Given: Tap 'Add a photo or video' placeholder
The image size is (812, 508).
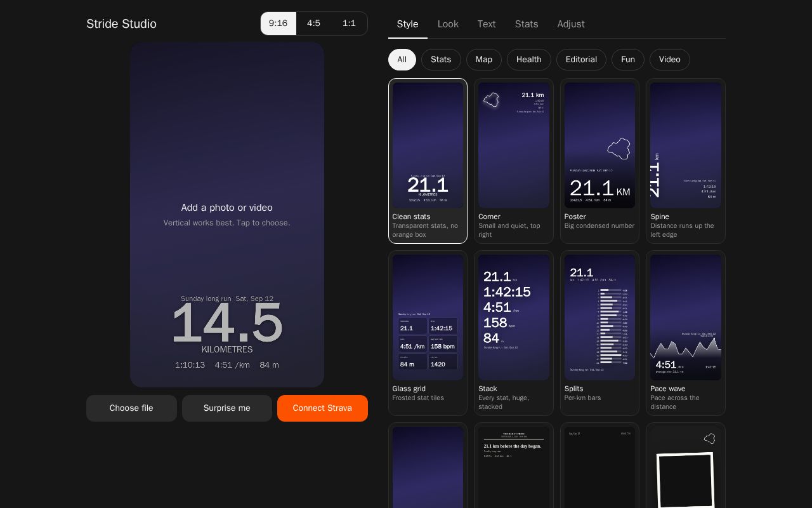Looking at the screenshot, I should point(227,208).
